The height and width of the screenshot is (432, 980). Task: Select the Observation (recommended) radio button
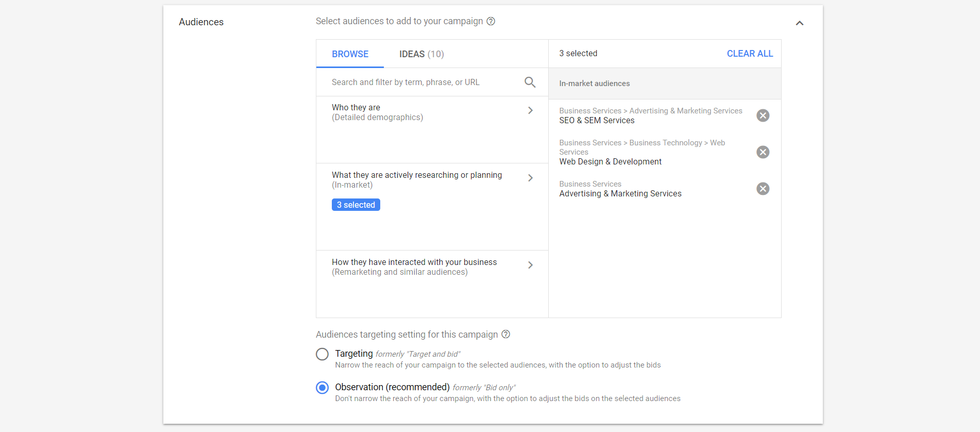coord(322,388)
